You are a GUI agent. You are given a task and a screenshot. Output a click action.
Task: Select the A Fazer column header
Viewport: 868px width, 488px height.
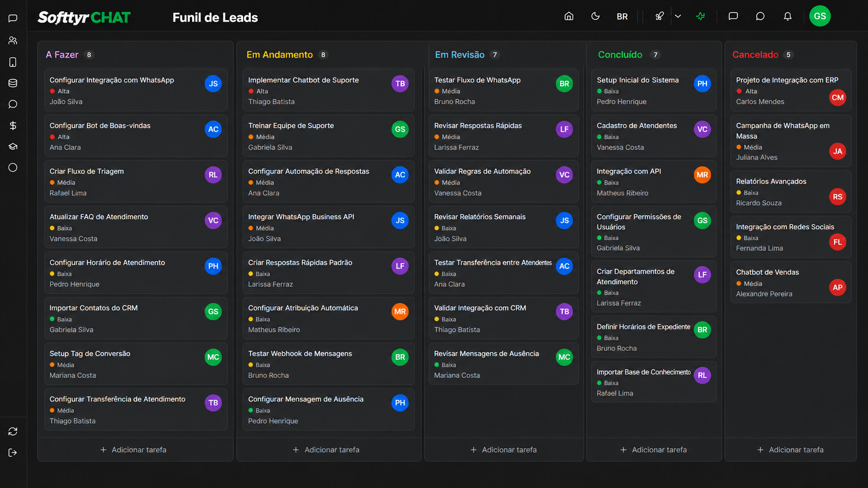point(62,55)
